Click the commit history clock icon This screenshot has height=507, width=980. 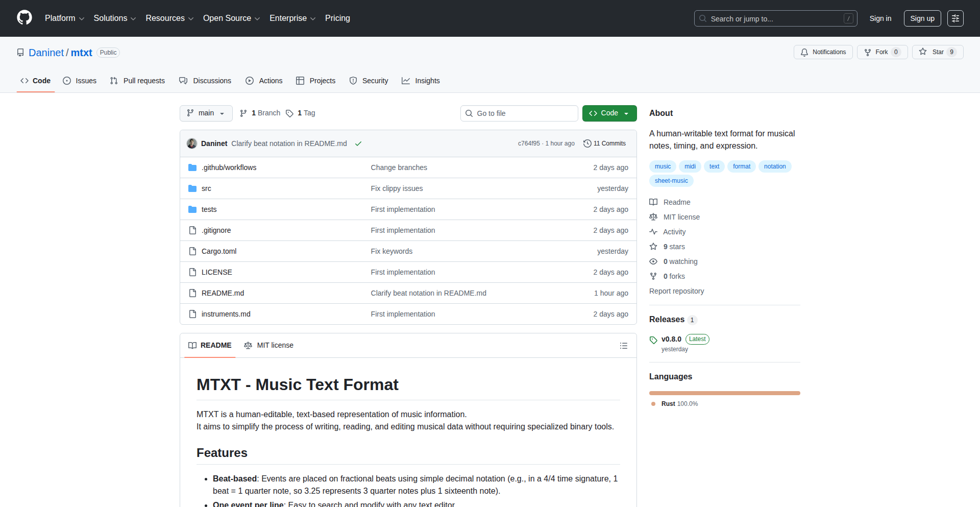tap(587, 143)
